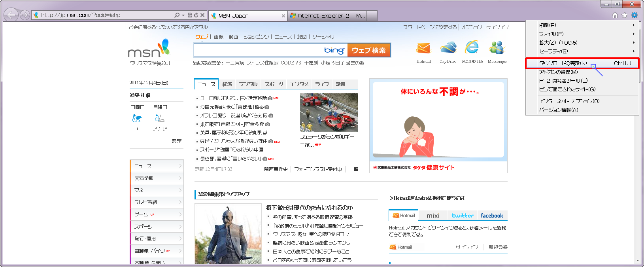Viewport: 644px width, 267px height.
Task: Click the MSN版 IE9 icon
Action: [x=472, y=47]
